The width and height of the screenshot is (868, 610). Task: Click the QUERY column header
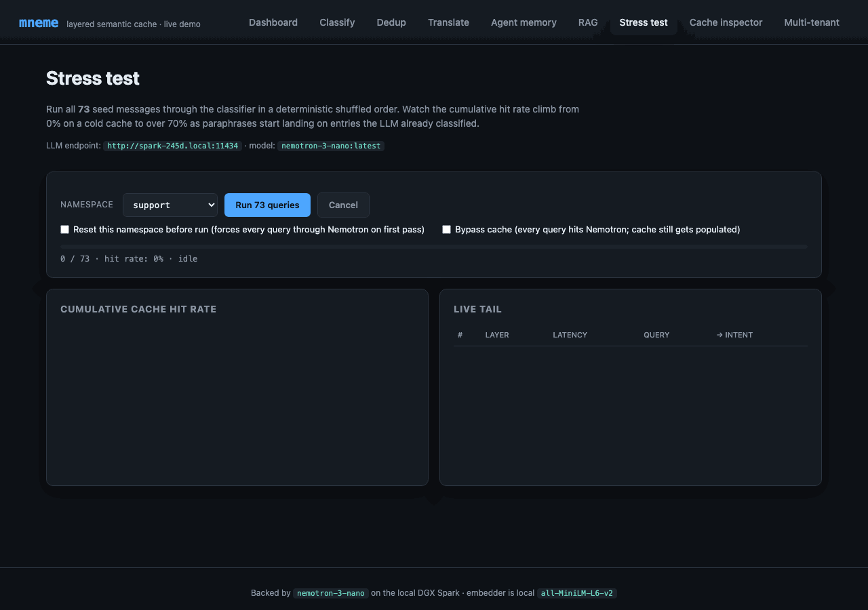pyautogui.click(x=656, y=335)
